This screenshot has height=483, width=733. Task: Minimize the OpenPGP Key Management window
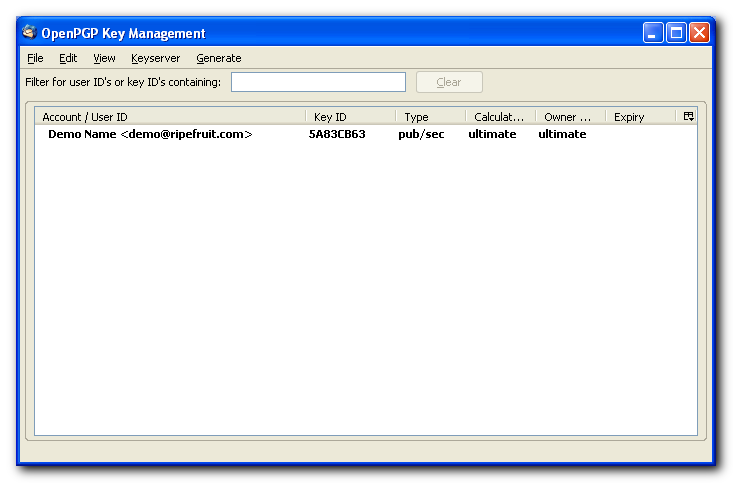tap(653, 33)
